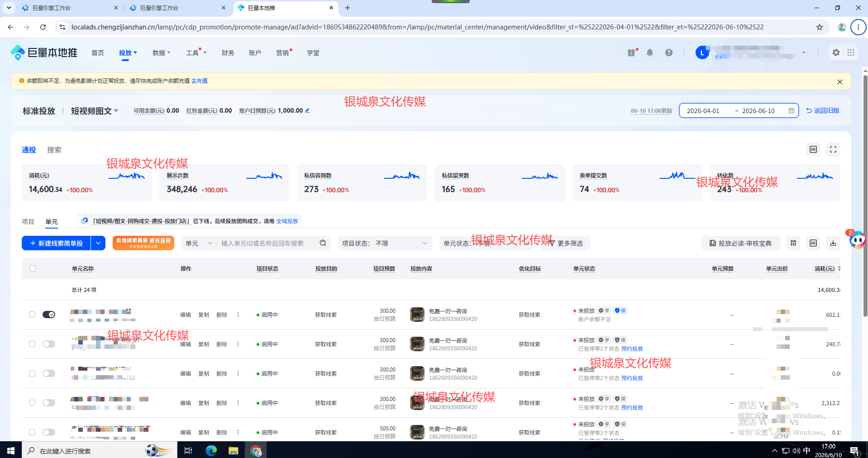Click 更多筛选 filter button
Viewport: 868px width, 458px height.
(566, 243)
